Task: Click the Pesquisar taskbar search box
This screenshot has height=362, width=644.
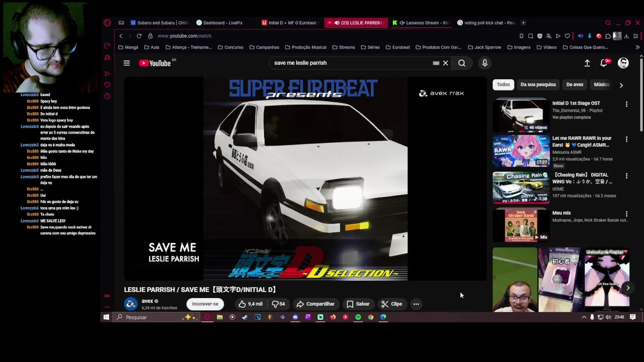Action: pyautogui.click(x=156, y=317)
